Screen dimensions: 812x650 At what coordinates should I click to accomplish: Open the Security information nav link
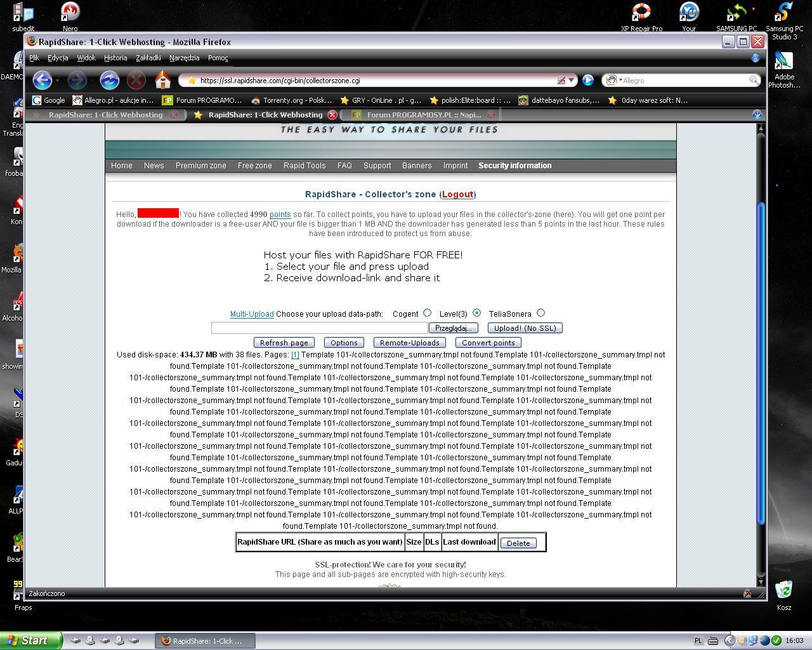coord(514,166)
